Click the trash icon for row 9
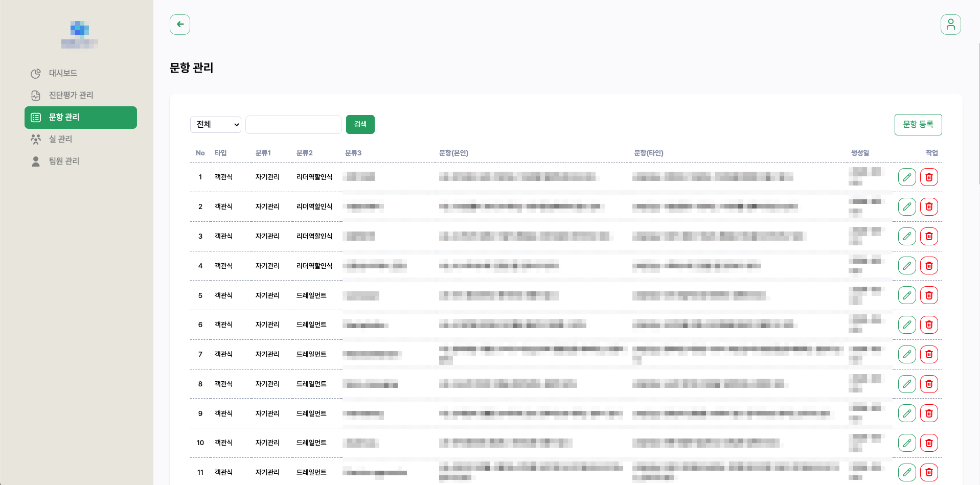Viewport: 980px width, 485px height. click(x=929, y=413)
